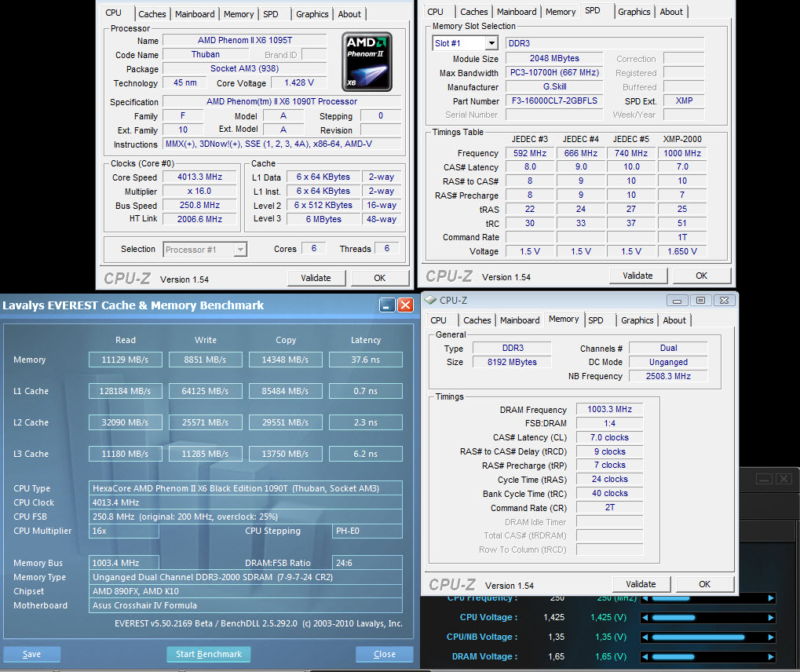
Task: Click OK in the CPU-Z Memory window
Action: (x=704, y=584)
